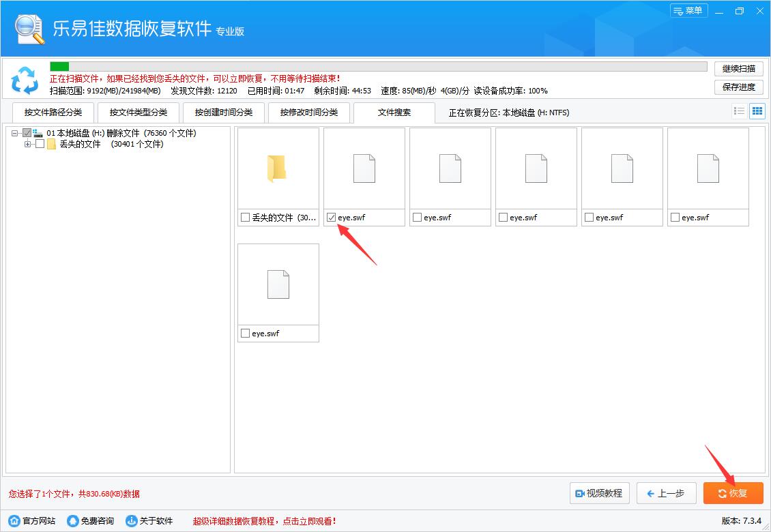
Task: Select the grid view icon
Action: click(x=757, y=110)
